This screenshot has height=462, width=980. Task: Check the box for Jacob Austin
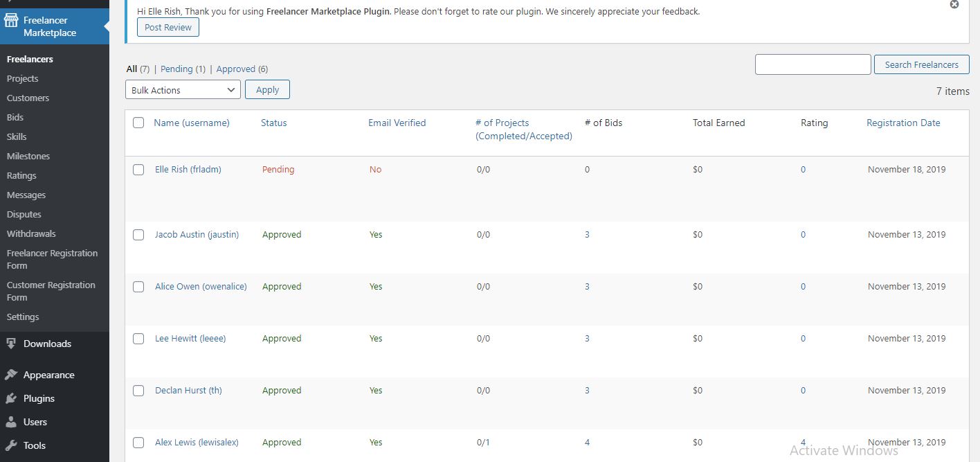pyautogui.click(x=138, y=235)
